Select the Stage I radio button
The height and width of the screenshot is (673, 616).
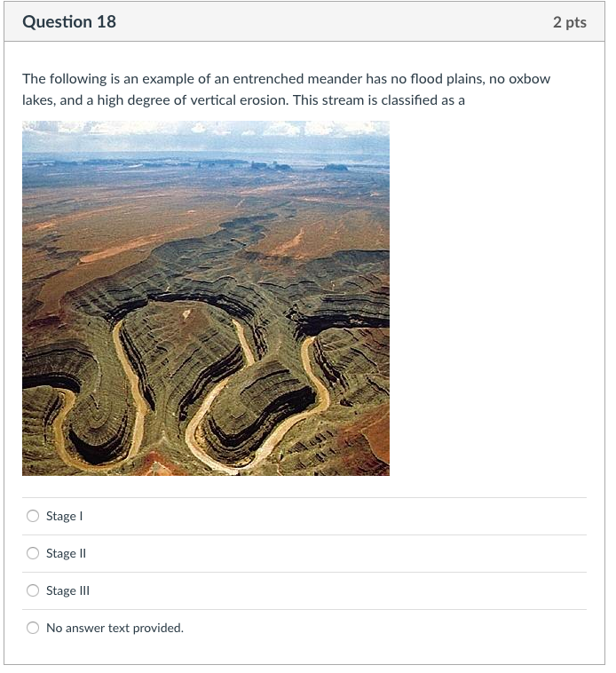(x=33, y=516)
